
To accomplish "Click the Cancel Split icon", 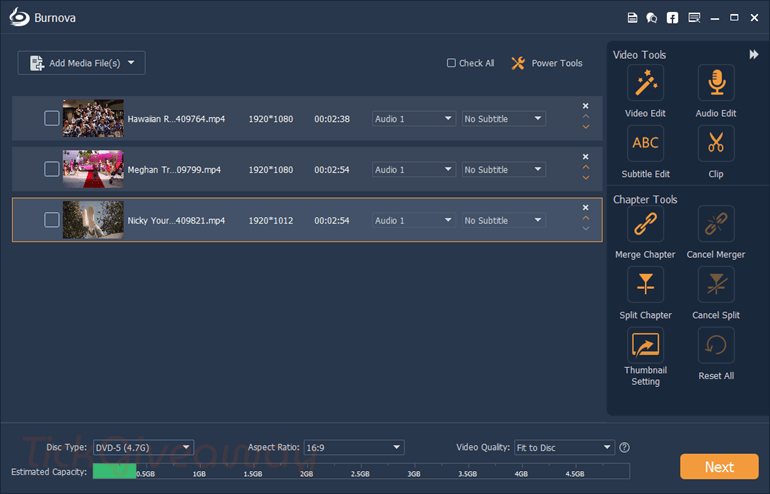I will coord(716,284).
